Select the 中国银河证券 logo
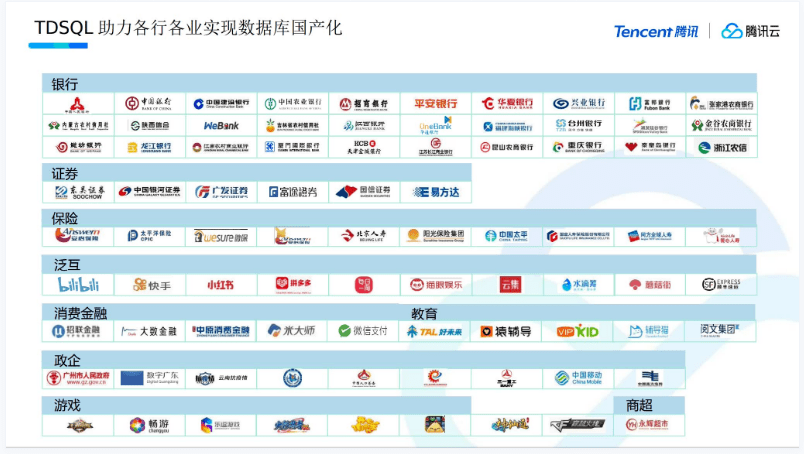The height and width of the screenshot is (454, 804). coord(149,191)
